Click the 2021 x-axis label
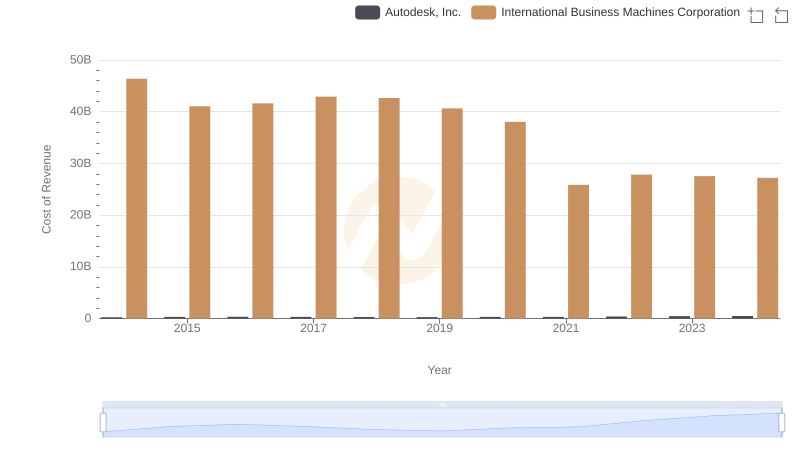 click(x=566, y=328)
